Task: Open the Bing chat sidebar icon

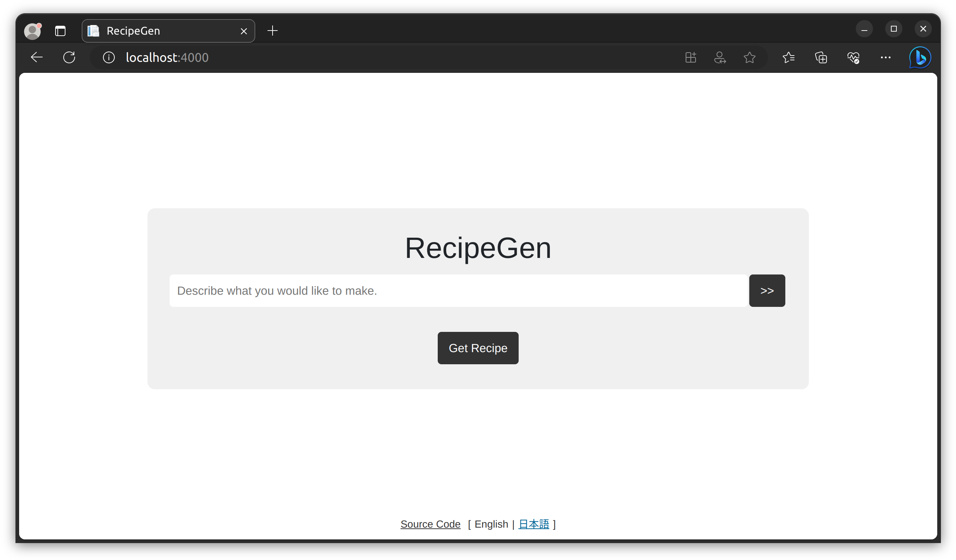Action: point(920,58)
